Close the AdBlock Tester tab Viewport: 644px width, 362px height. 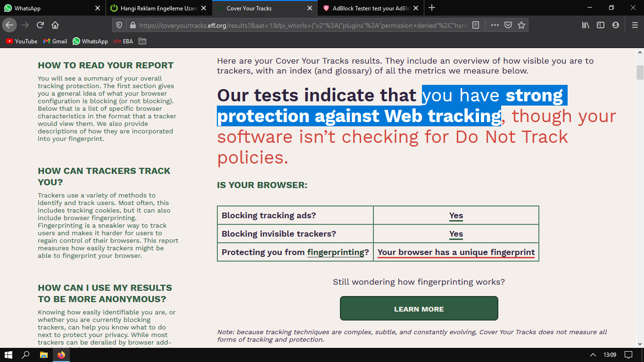tap(416, 8)
